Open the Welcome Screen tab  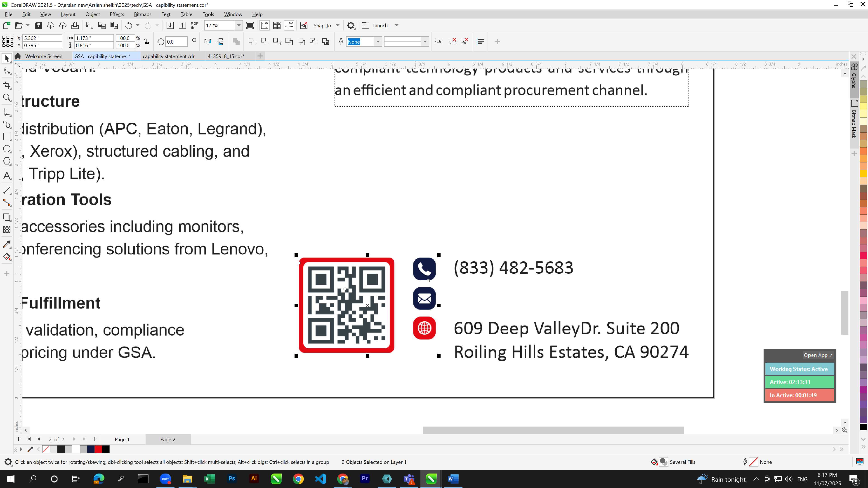click(43, 56)
